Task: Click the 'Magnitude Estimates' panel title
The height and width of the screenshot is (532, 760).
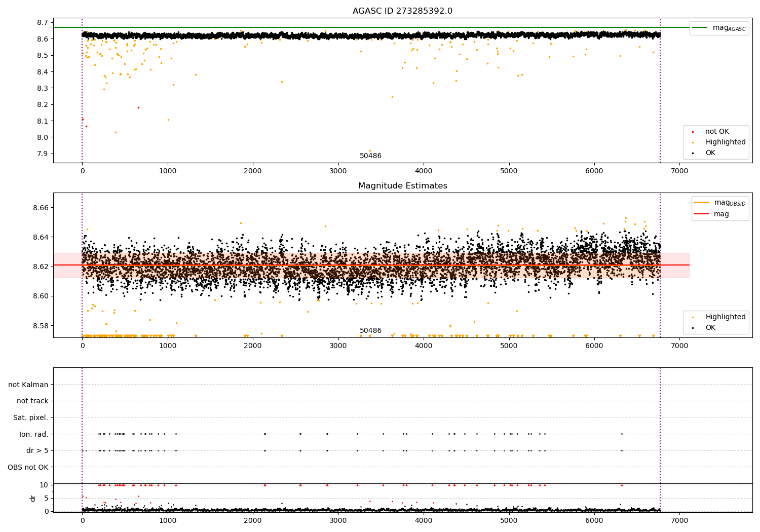Action: coord(402,186)
